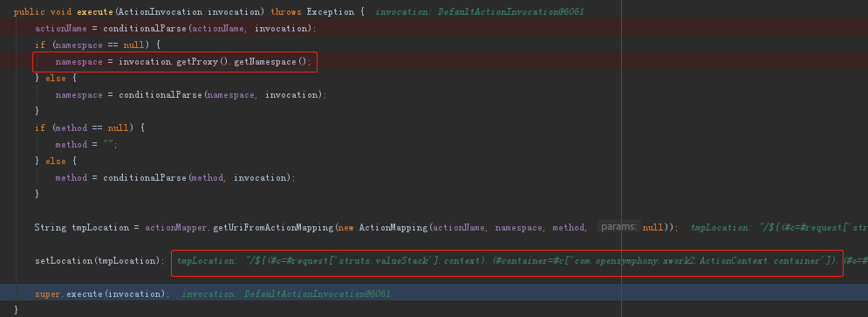The image size is (868, 317).
Task: Click the params: inline parameter hint
Action: click(x=619, y=227)
